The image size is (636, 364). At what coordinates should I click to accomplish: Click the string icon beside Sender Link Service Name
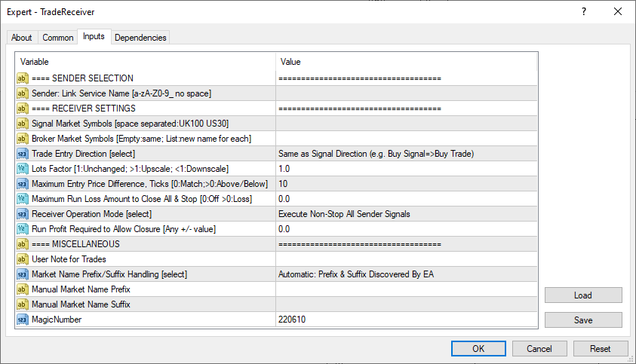click(x=22, y=93)
